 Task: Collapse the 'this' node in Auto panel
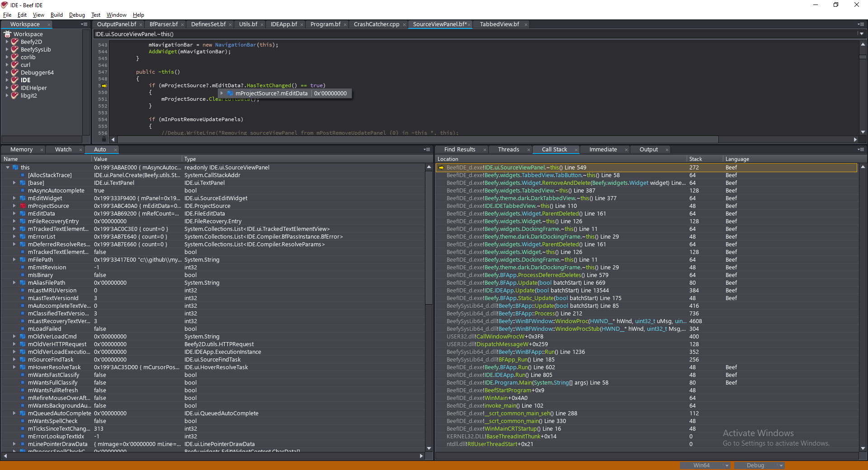[x=7, y=167]
